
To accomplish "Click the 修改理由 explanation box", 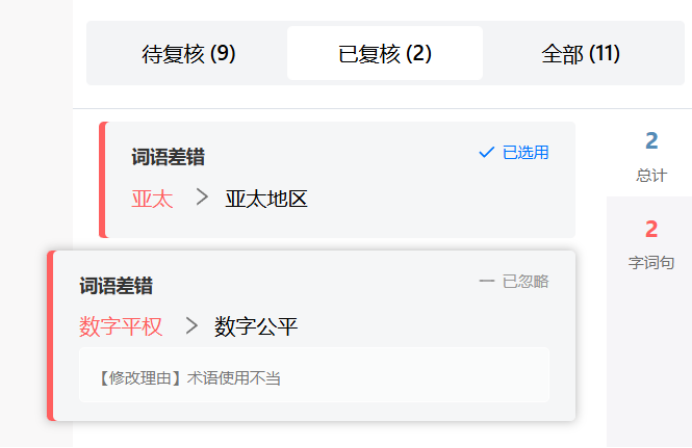I will [314, 376].
